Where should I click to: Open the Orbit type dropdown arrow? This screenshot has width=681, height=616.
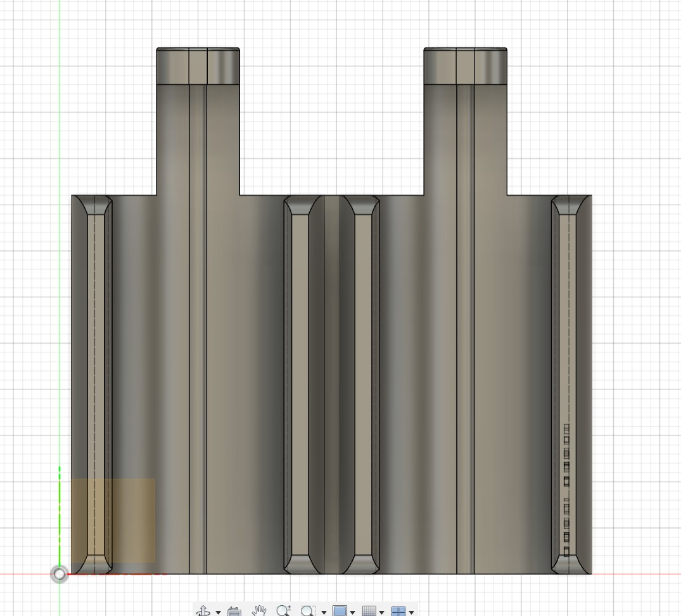click(218, 612)
